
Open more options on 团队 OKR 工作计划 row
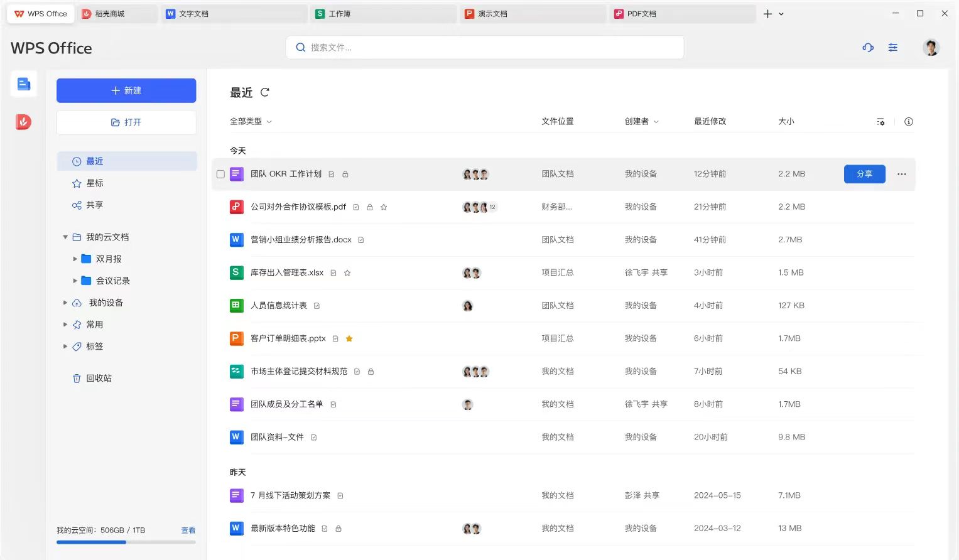901,174
